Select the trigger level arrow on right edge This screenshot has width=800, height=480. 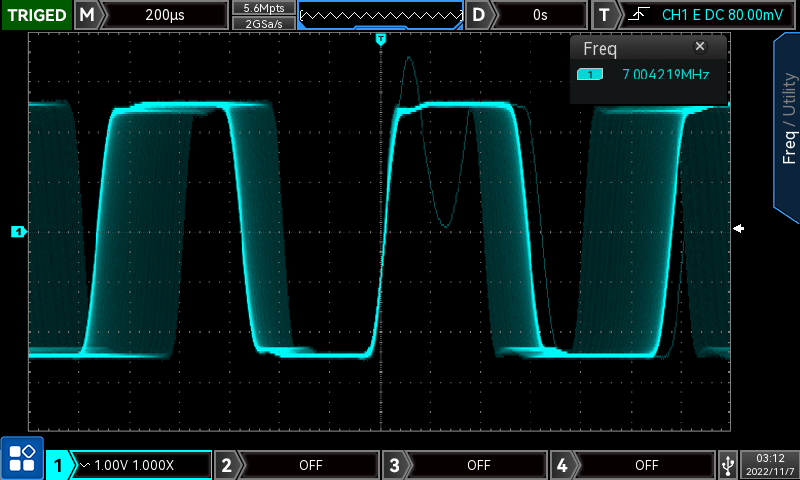click(739, 229)
